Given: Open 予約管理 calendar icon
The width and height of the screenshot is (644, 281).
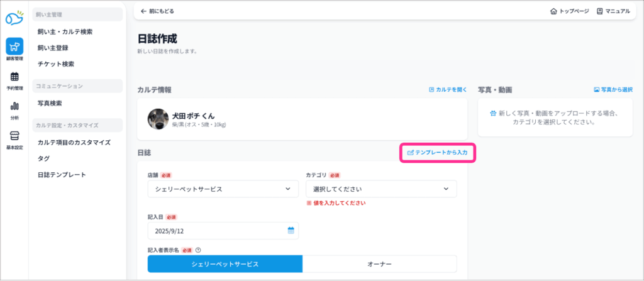Looking at the screenshot, I should 14,79.
